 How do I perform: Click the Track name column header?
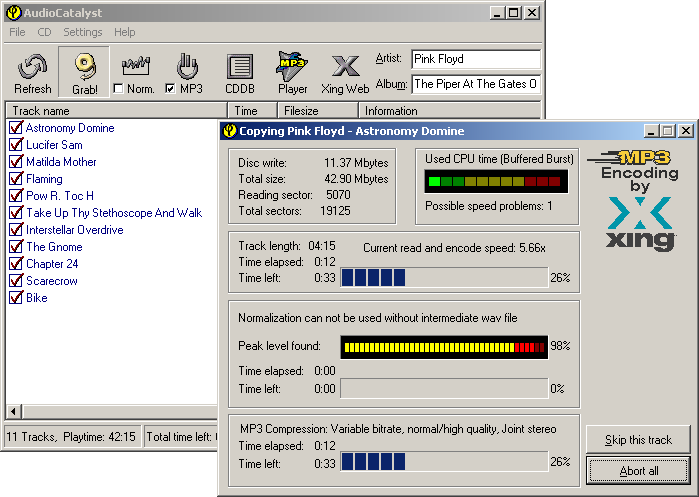click(x=116, y=111)
